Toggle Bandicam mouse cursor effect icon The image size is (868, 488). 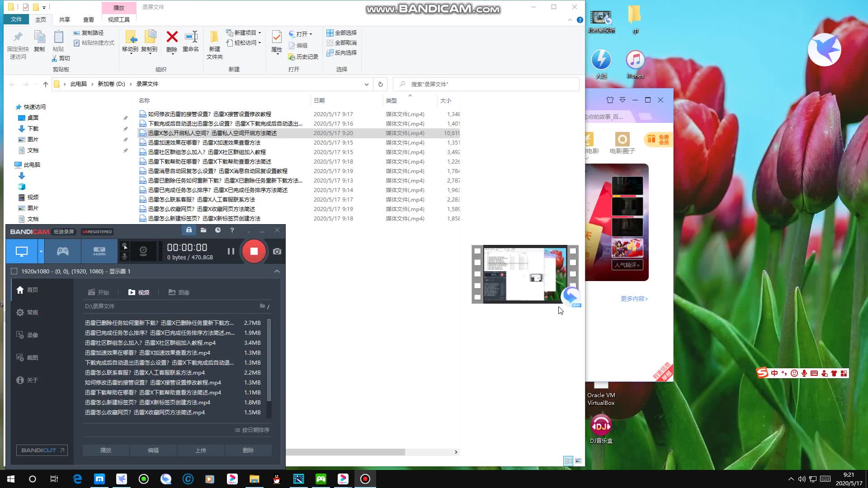125,246
